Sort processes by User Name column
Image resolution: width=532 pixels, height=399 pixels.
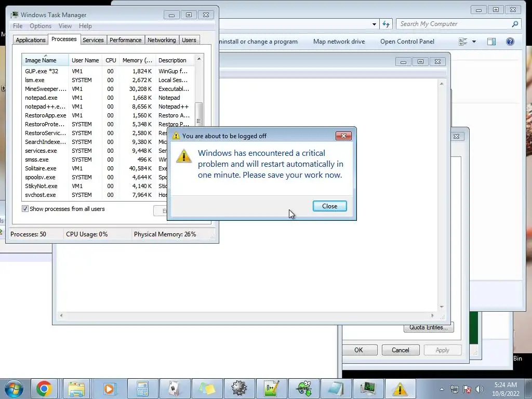pyautogui.click(x=85, y=60)
